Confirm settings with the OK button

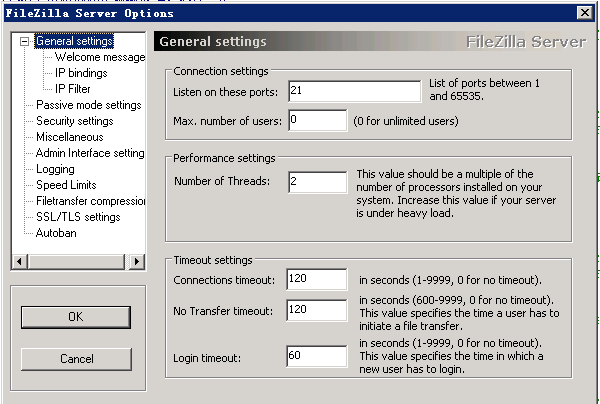(76, 317)
